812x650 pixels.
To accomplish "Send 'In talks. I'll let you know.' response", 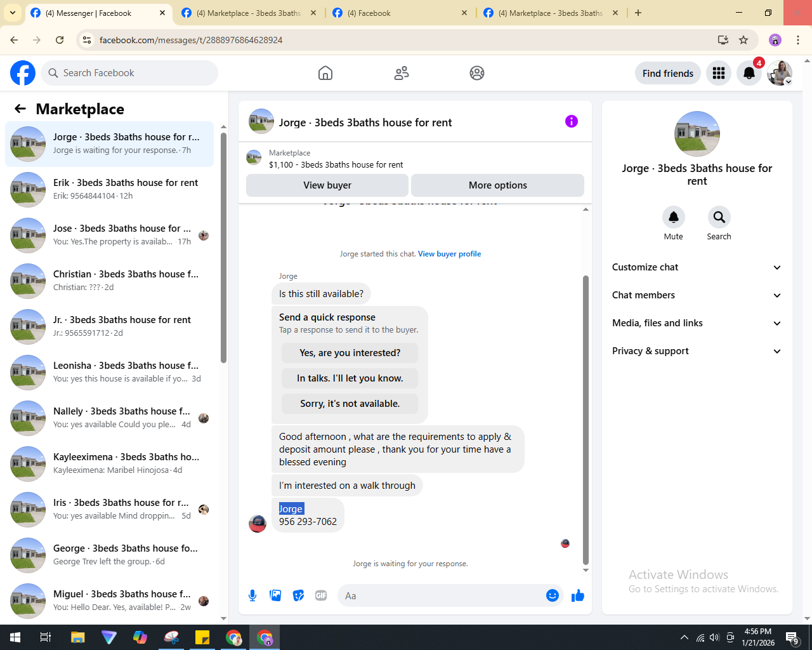I will click(x=350, y=378).
